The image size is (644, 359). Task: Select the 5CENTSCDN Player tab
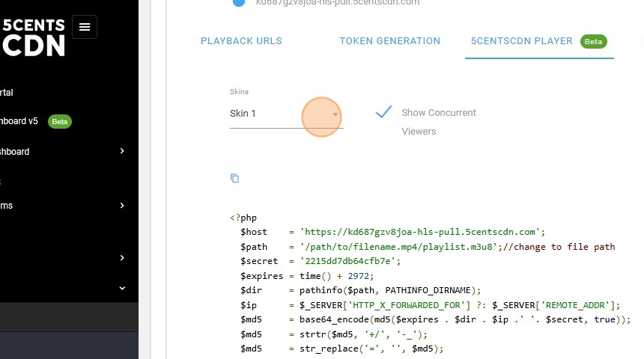coord(539,41)
